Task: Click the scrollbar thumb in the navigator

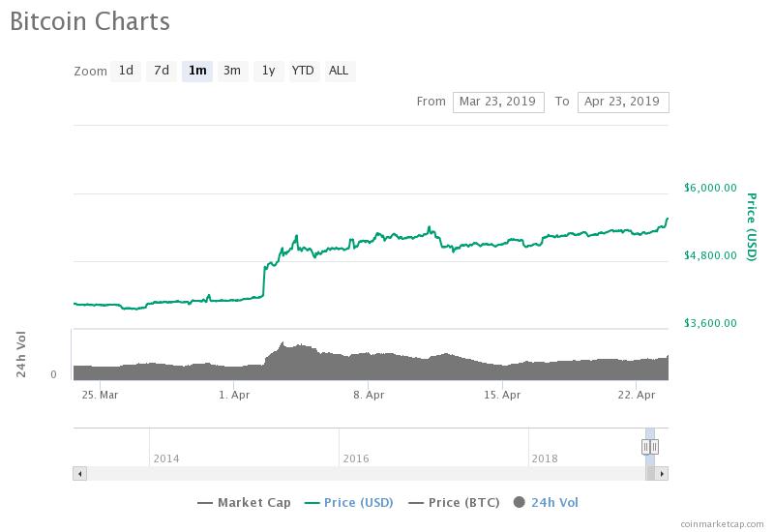Action: (x=650, y=474)
